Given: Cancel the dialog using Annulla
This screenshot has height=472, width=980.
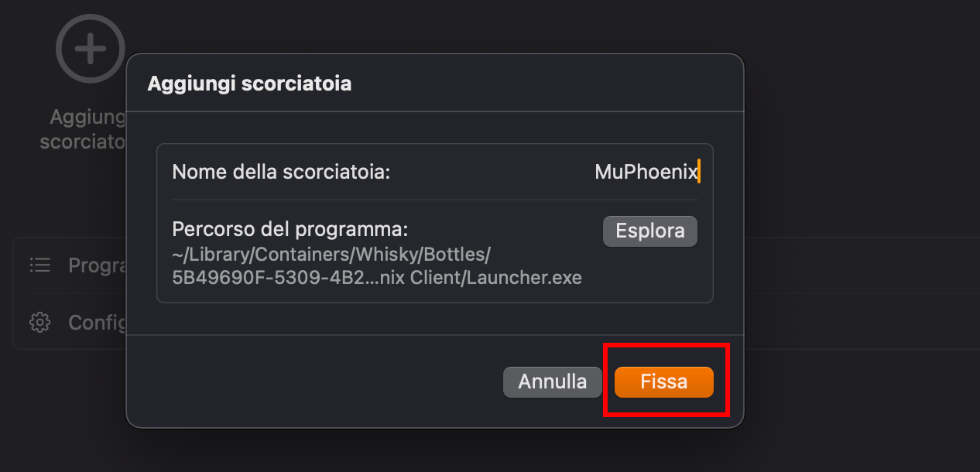Looking at the screenshot, I should 553,382.
